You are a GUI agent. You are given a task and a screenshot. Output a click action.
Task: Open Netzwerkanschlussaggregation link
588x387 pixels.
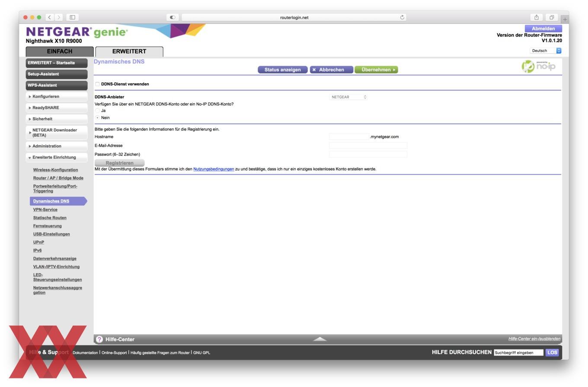pyautogui.click(x=58, y=290)
